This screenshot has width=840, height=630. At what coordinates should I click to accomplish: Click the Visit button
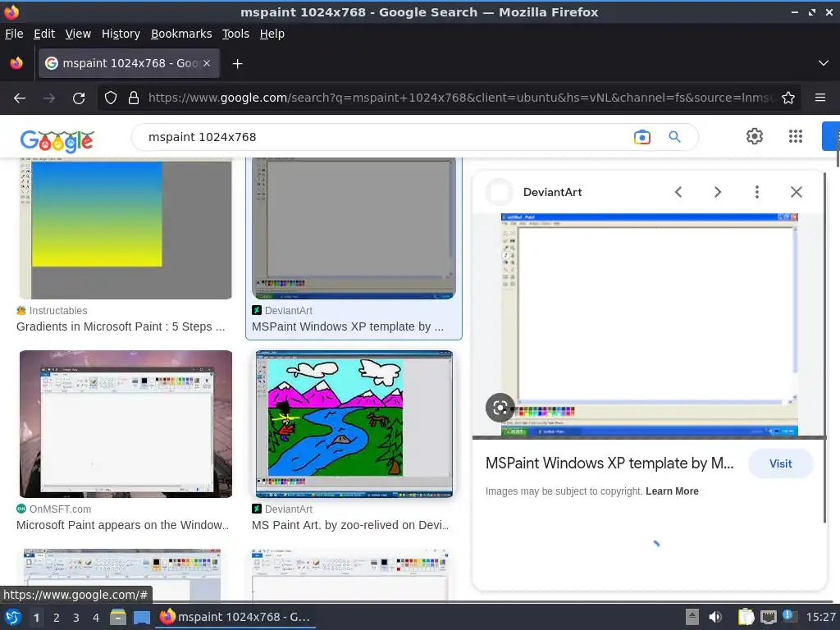(x=781, y=464)
